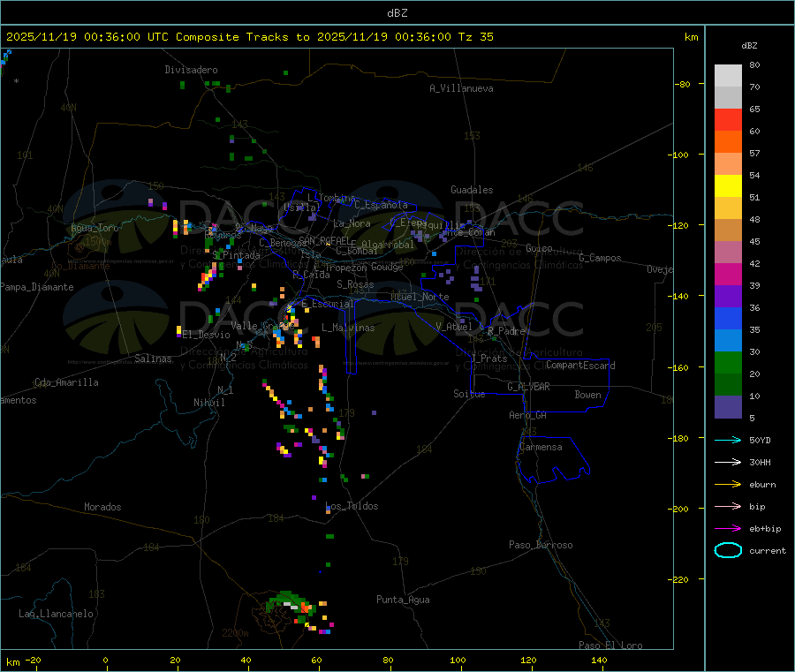Click the cyan current ellipse legend icon
The image size is (795, 672).
click(728, 550)
